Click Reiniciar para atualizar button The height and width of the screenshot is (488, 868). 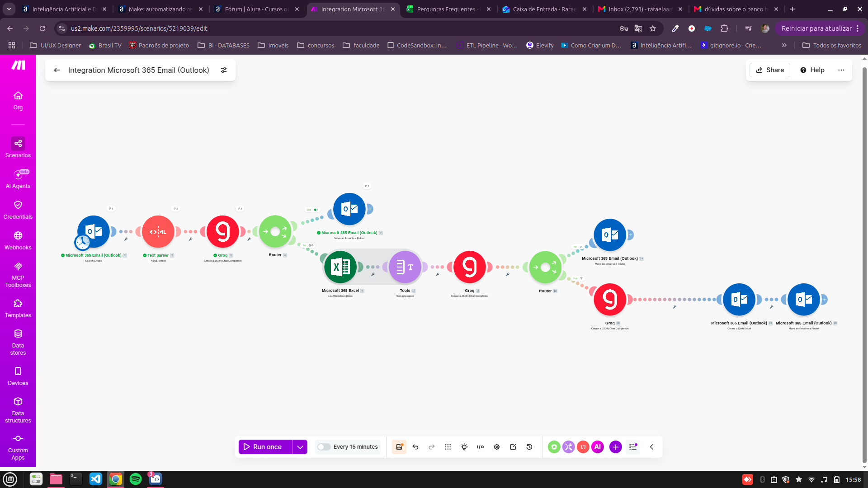pyautogui.click(x=820, y=28)
